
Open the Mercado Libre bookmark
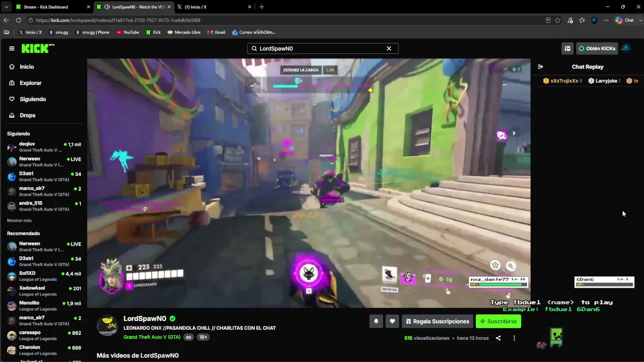tap(184, 32)
